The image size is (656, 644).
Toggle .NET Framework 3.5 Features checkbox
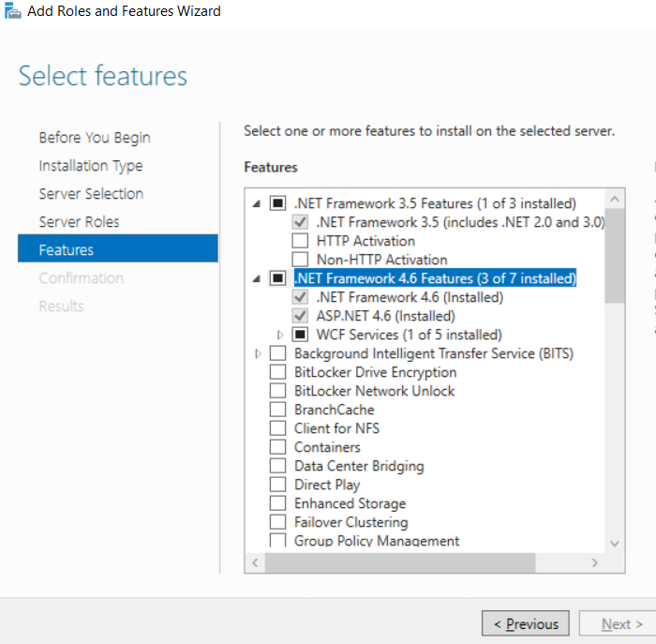(277, 203)
